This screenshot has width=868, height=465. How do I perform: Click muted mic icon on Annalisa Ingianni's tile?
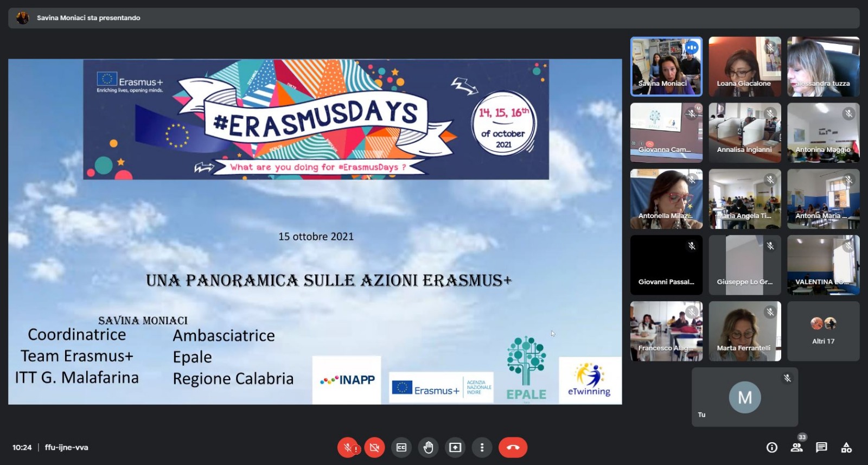(770, 113)
